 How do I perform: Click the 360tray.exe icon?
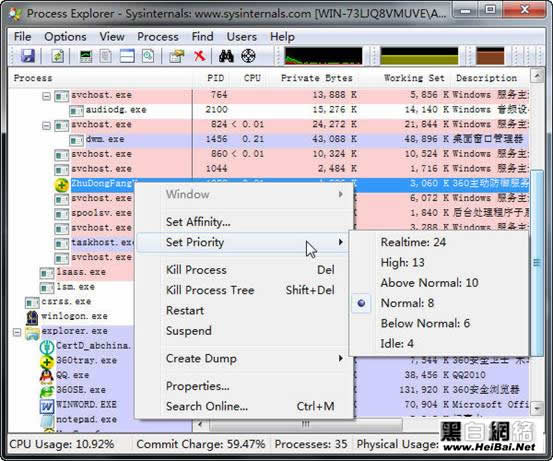(x=47, y=362)
